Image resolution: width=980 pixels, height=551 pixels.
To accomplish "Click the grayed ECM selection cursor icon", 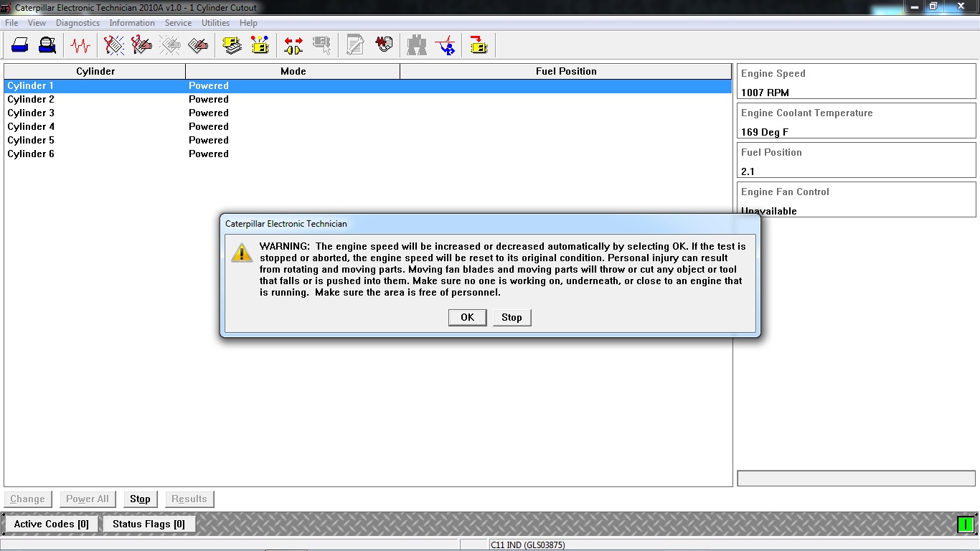I will point(321,45).
